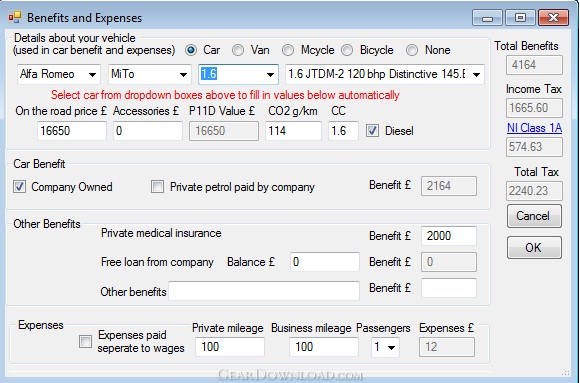Click the Other benefits Benefit £ field

(x=449, y=288)
